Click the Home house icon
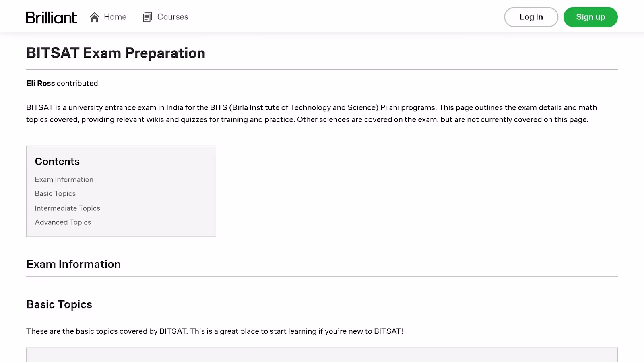Screen dimensions: 644x362 point(95,17)
